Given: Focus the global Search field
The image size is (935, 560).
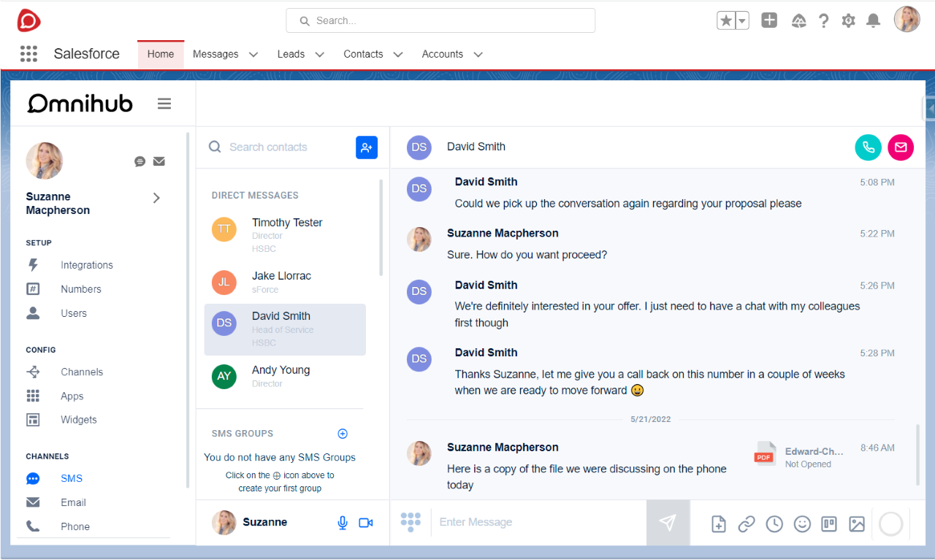Looking at the screenshot, I should point(440,20).
